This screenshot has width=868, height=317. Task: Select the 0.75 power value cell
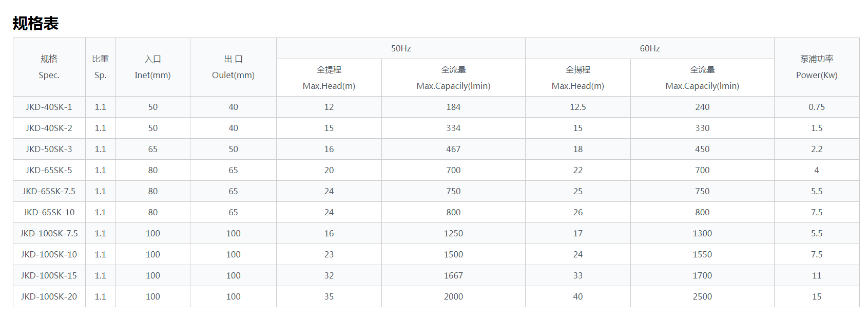pos(816,107)
